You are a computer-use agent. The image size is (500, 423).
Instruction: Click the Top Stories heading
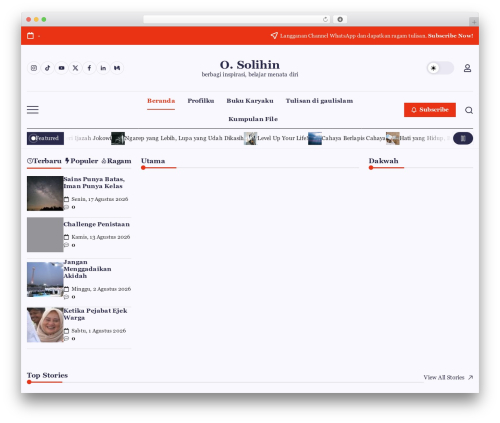tap(47, 375)
